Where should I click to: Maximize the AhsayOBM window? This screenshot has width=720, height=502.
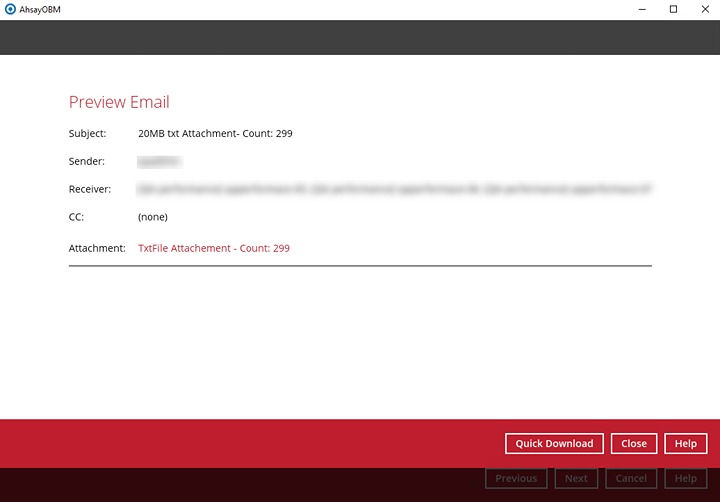click(x=673, y=9)
